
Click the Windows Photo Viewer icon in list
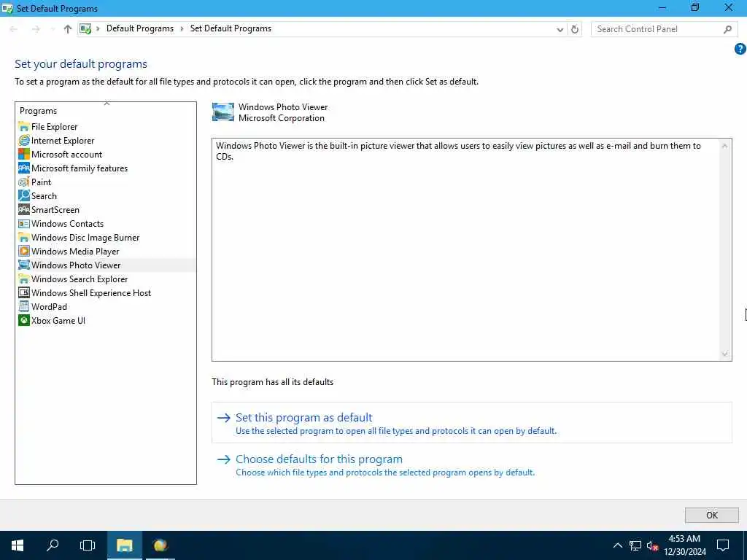click(24, 265)
